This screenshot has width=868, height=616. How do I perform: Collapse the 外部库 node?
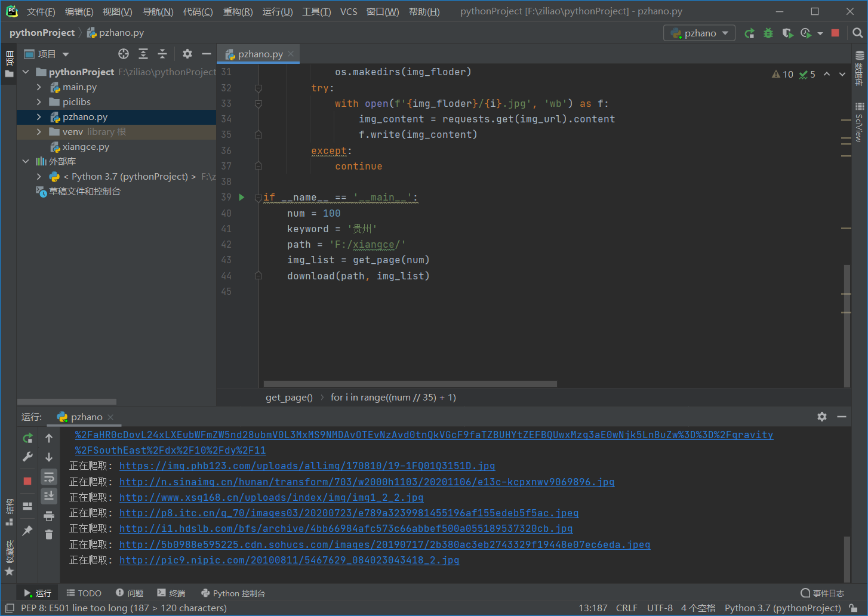click(26, 162)
